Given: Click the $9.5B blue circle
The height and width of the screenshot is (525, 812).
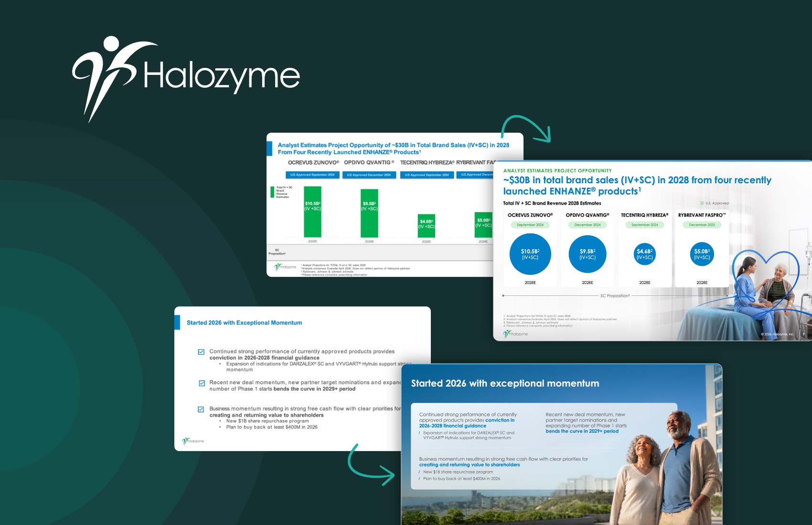Looking at the screenshot, I should point(588,254).
